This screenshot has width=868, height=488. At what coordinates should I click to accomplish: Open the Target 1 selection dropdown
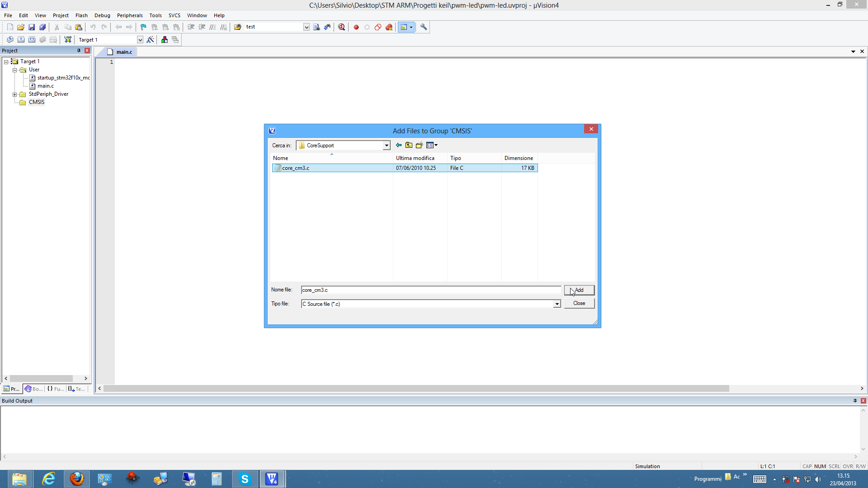tap(140, 40)
